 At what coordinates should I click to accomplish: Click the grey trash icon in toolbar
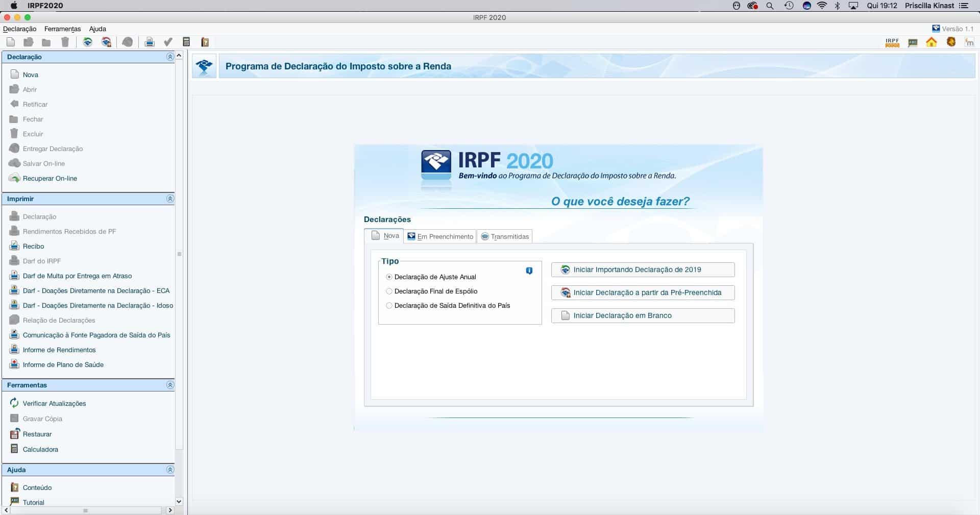click(x=65, y=42)
